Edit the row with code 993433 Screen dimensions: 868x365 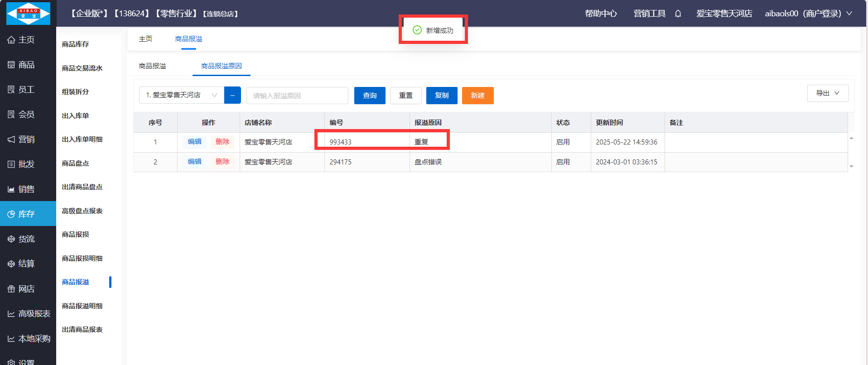(195, 142)
